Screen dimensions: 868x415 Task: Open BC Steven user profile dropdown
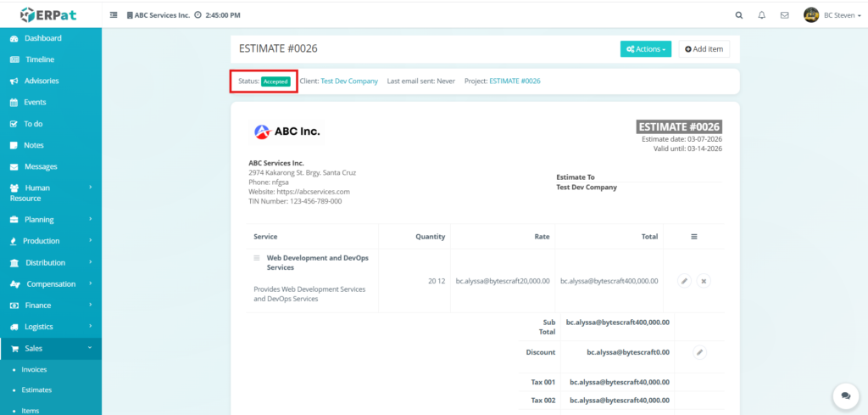[x=831, y=15]
